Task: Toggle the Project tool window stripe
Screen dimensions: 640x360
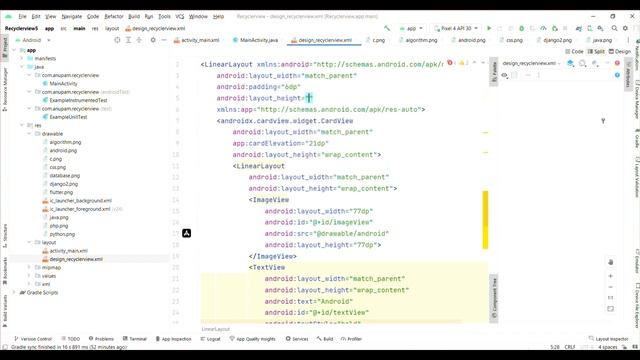Action: tap(5, 49)
